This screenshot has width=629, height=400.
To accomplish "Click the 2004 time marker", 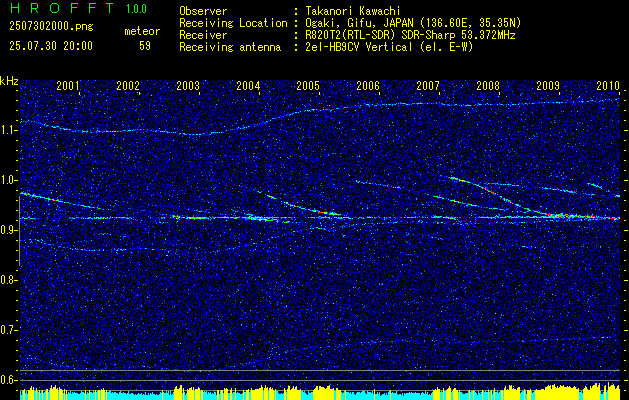I will click(248, 85).
